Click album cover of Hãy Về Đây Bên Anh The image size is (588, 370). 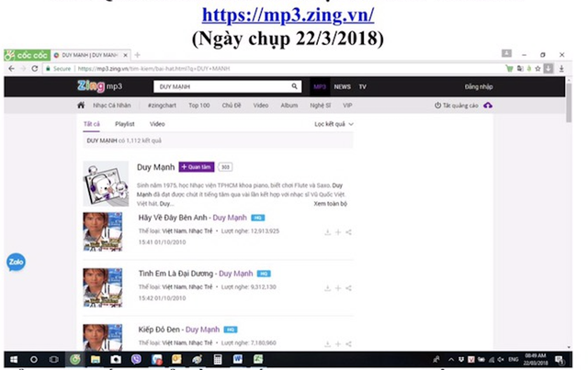[x=103, y=231]
